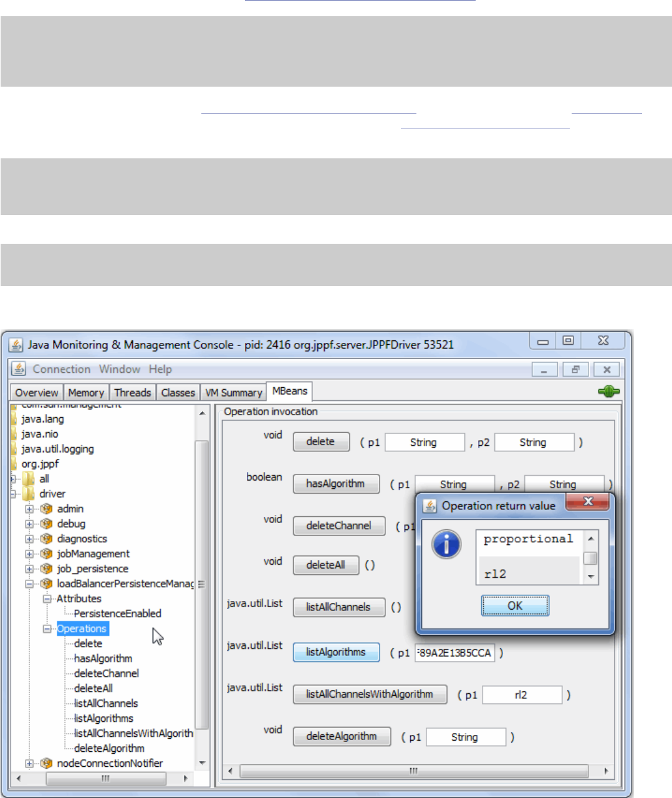
Task: Expand the admin tree node
Action: pos(29,509)
